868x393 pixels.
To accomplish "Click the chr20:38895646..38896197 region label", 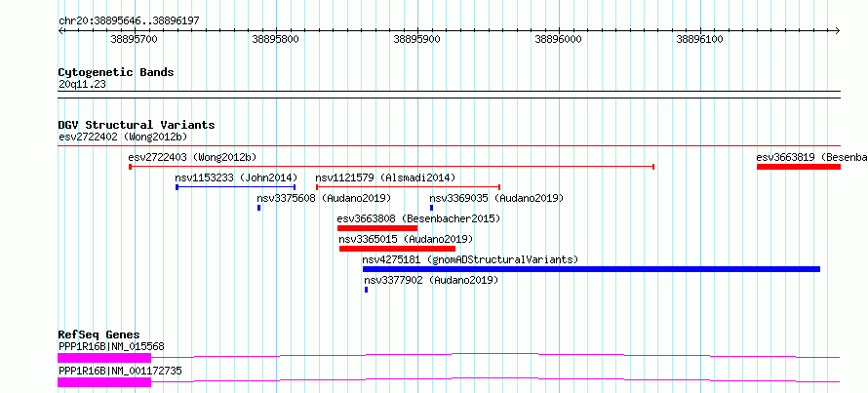I will click(x=129, y=21).
